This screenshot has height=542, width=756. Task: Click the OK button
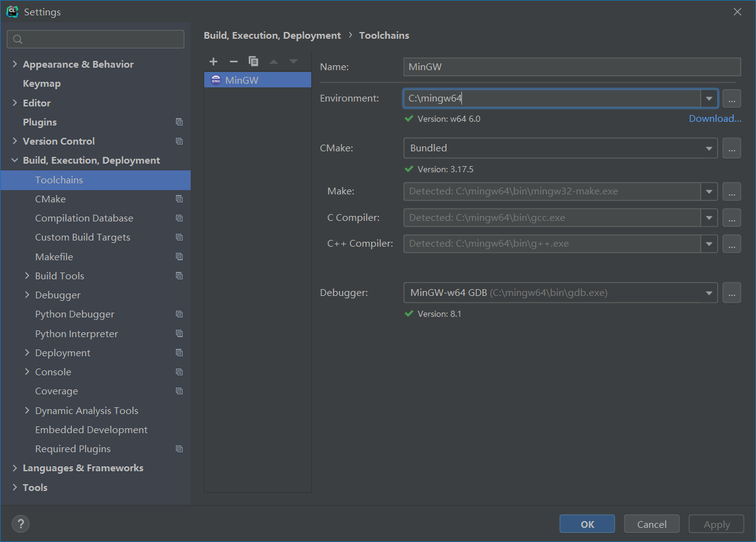[587, 524]
